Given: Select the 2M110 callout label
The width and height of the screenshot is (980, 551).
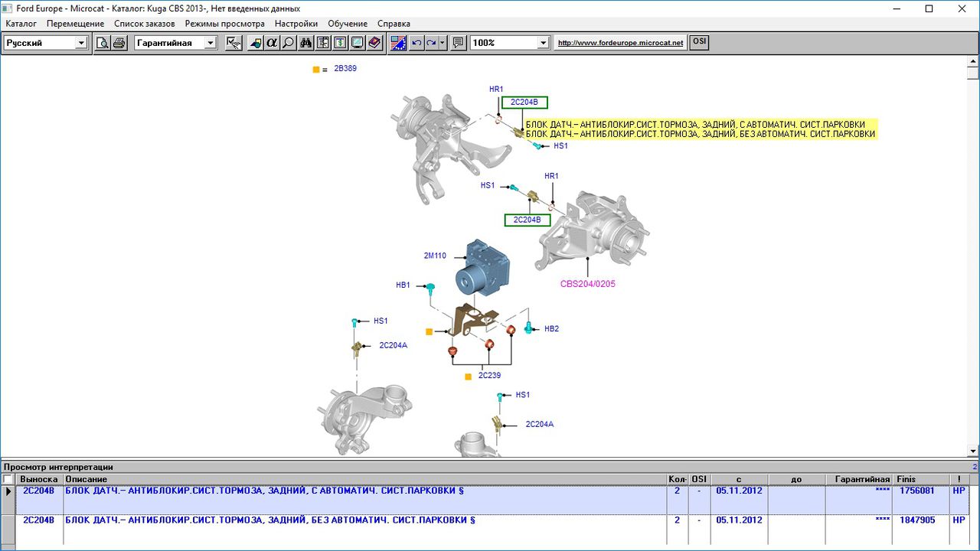Looking at the screenshot, I should (435, 256).
